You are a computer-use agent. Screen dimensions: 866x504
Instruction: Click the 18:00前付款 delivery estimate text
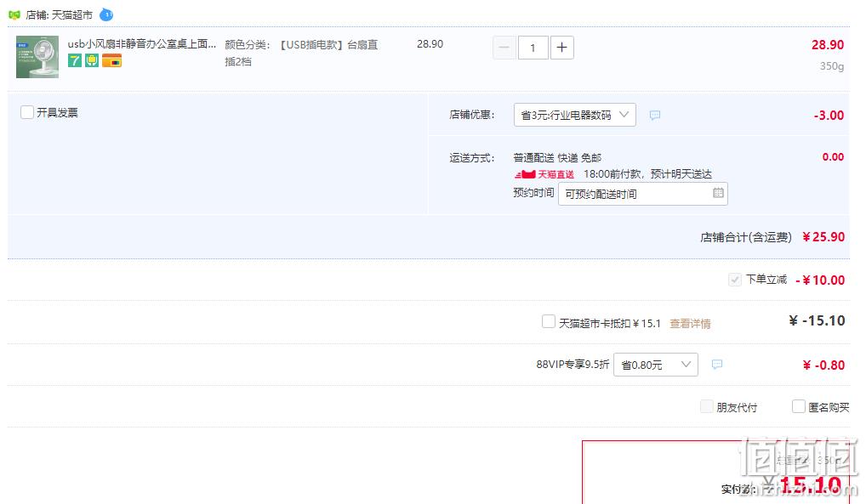click(x=648, y=174)
